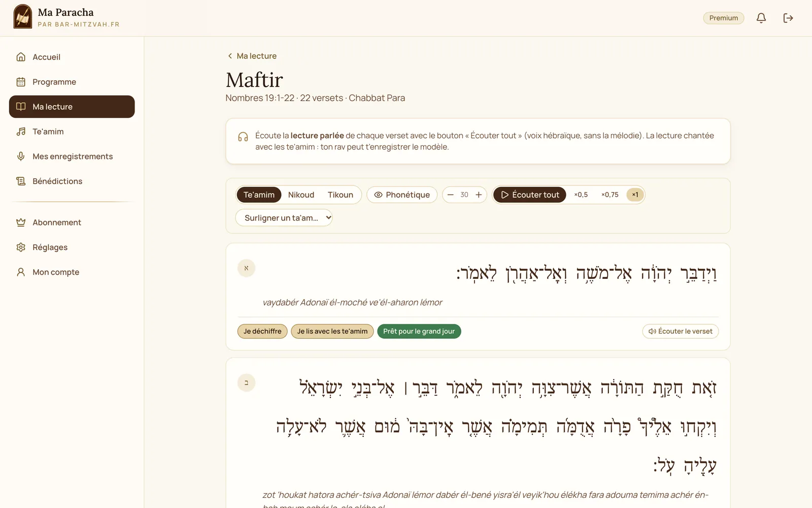Viewport: 812px width, 508px height.
Task: Open Accueil from the sidebar
Action: pos(72,57)
